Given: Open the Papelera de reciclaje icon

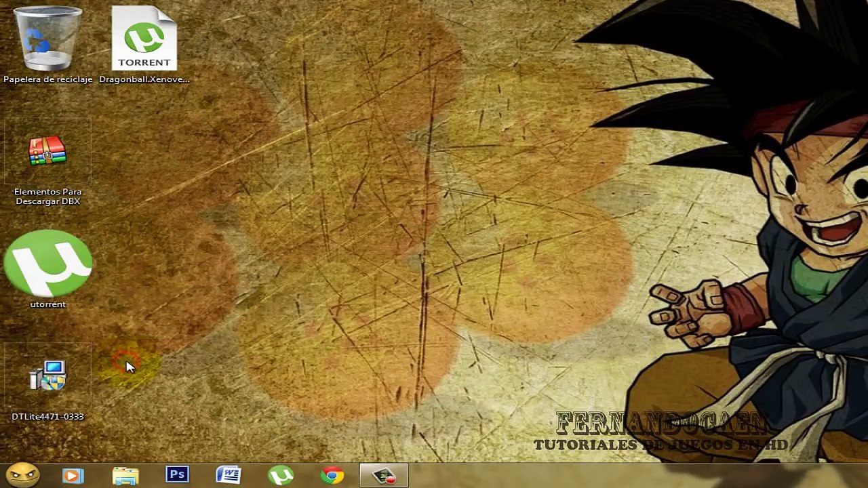Looking at the screenshot, I should click(47, 39).
